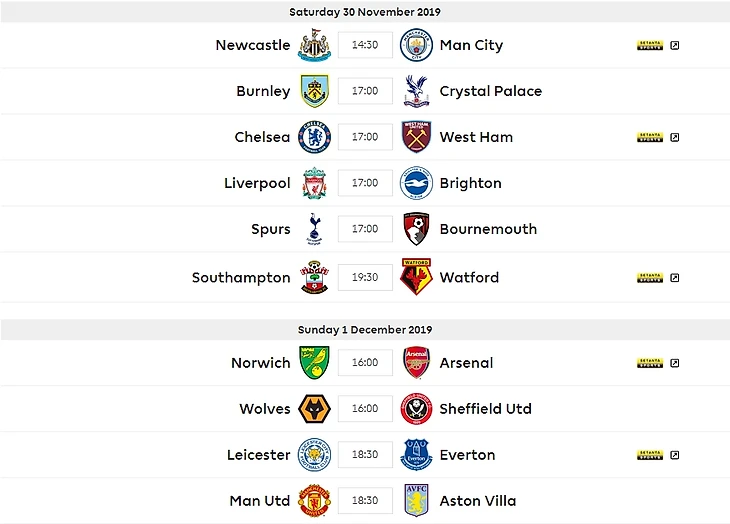Open the Crystal Palace team link

point(490,91)
